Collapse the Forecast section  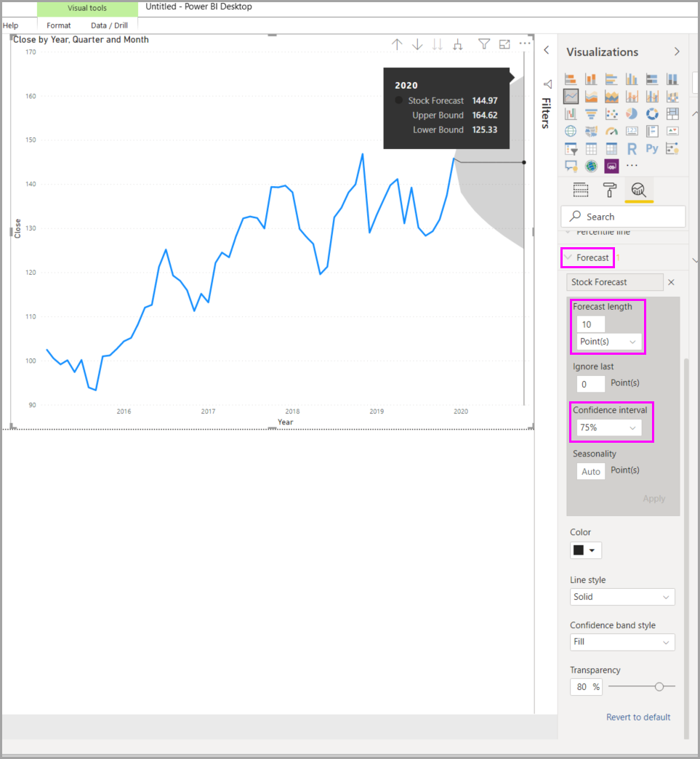point(568,257)
